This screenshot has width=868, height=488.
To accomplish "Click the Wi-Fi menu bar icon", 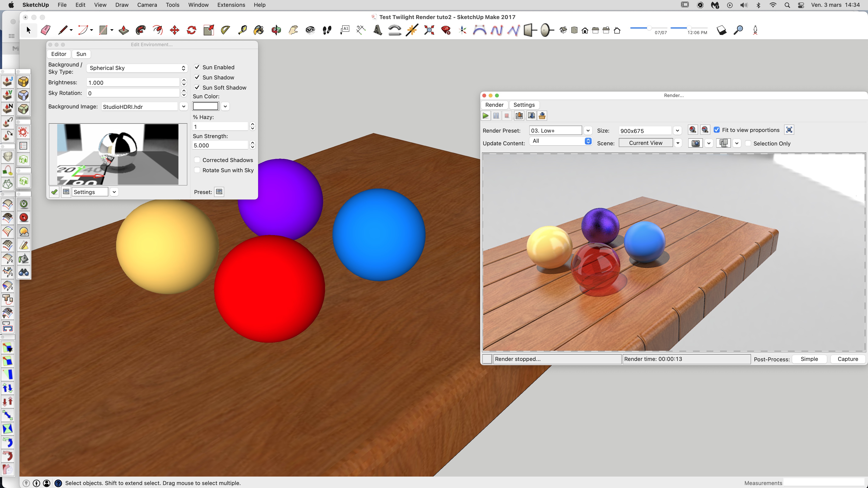I will 773,5.
